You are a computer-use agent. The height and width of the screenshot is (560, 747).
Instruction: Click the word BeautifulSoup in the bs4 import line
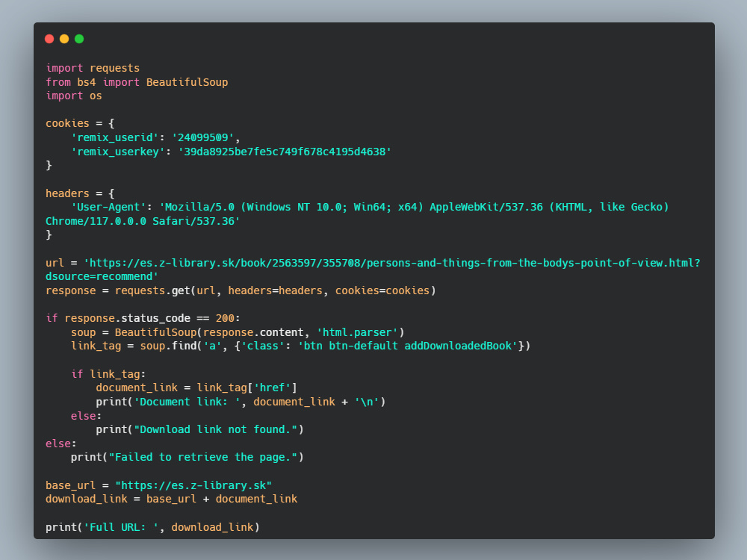[187, 82]
